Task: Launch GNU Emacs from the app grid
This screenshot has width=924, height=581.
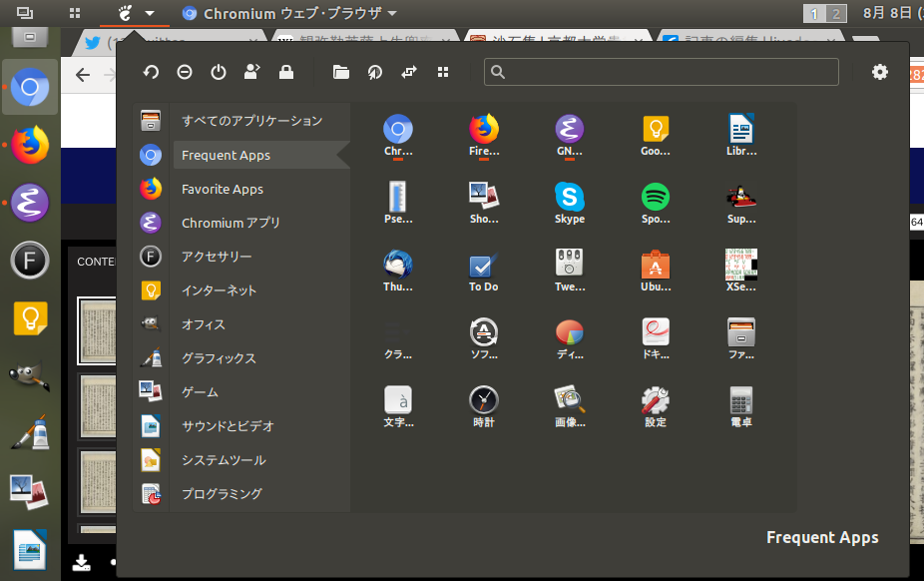Action: 569,136
